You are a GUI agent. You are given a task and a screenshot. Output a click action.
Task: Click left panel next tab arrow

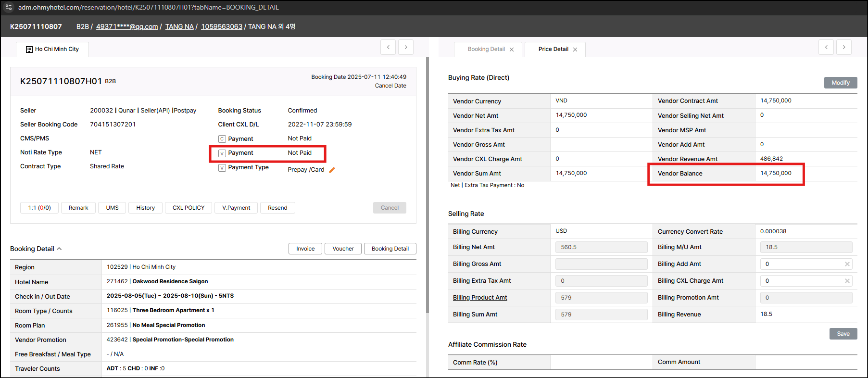pos(406,47)
